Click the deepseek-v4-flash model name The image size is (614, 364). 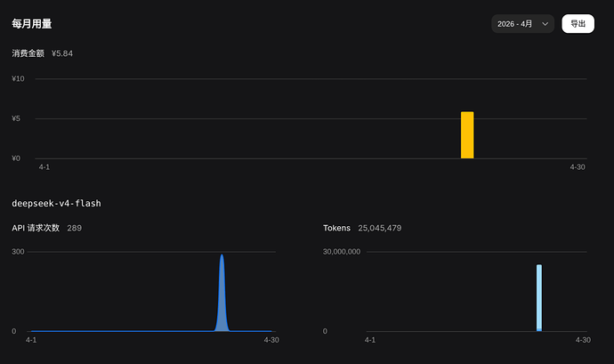pos(56,203)
